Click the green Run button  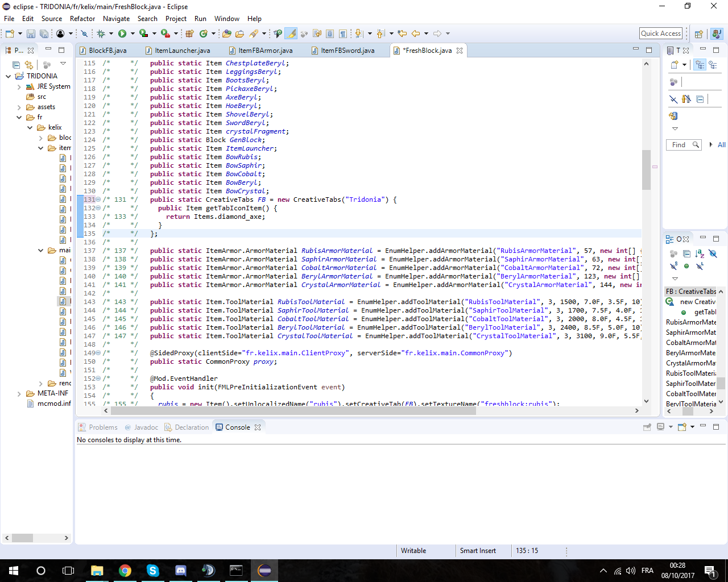coord(122,34)
